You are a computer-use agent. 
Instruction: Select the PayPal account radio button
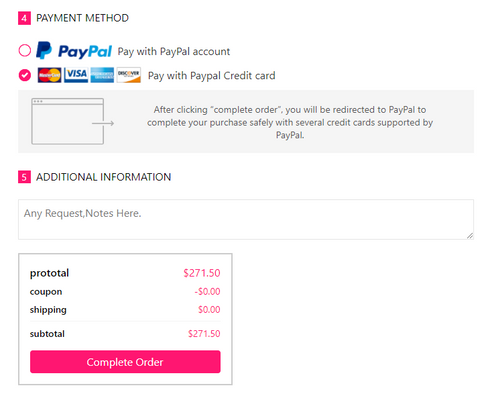pos(25,51)
